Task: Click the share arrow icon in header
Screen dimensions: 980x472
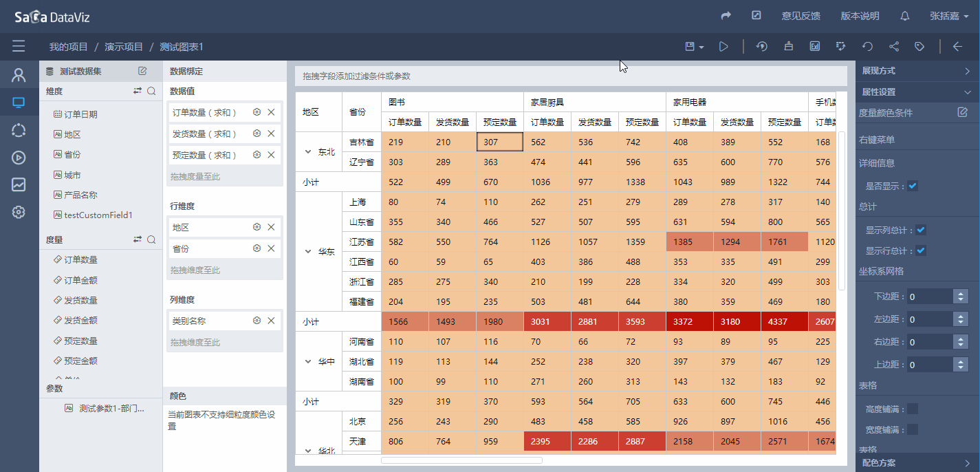Action: click(726, 16)
